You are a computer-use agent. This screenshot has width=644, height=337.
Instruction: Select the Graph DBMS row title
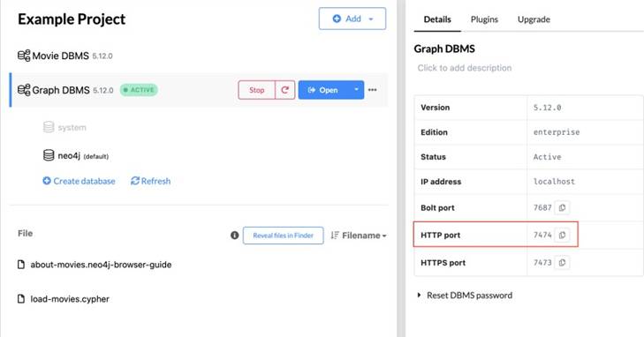coord(61,90)
